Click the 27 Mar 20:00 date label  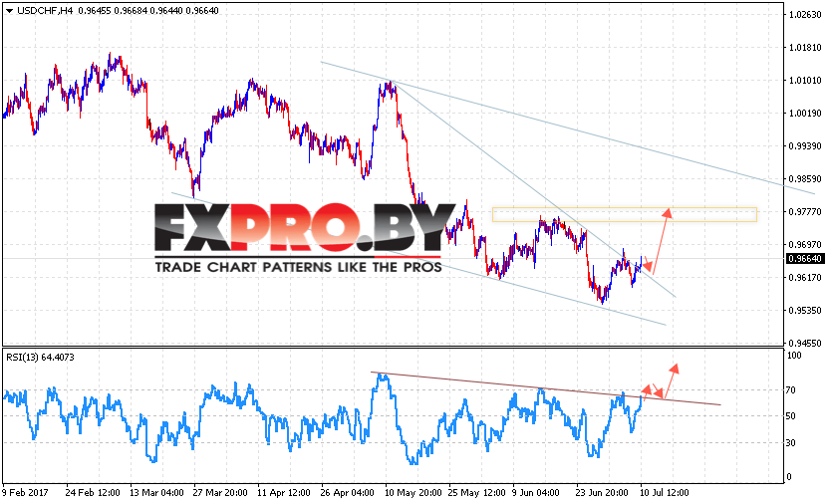tap(220, 493)
